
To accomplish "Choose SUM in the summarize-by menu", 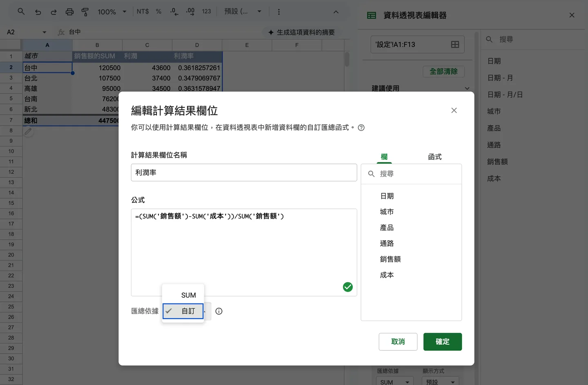I will click(x=183, y=295).
